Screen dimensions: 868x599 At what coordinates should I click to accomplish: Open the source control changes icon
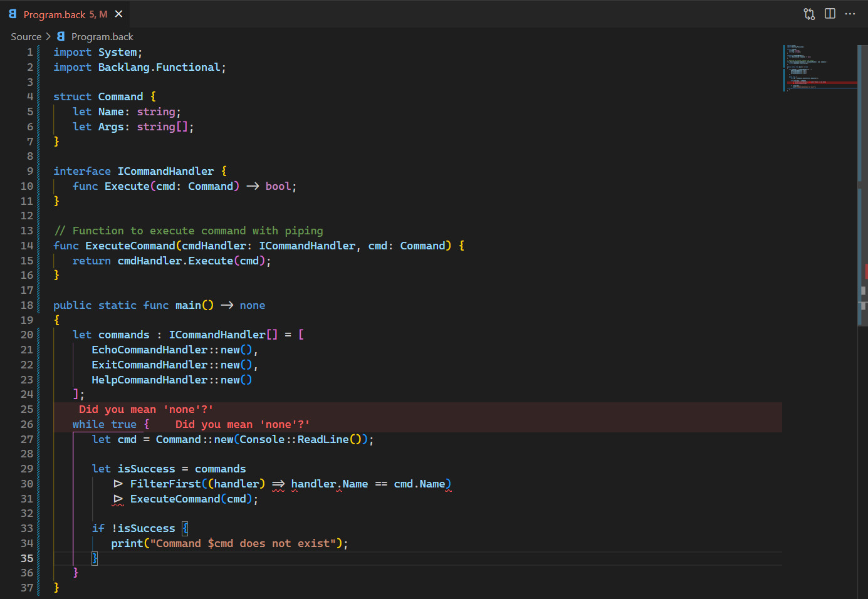pyautogui.click(x=809, y=14)
